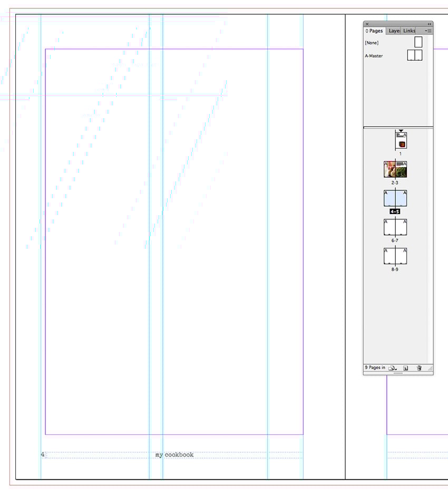Switch to the Links tab
The height and width of the screenshot is (494, 448).
pyautogui.click(x=408, y=31)
